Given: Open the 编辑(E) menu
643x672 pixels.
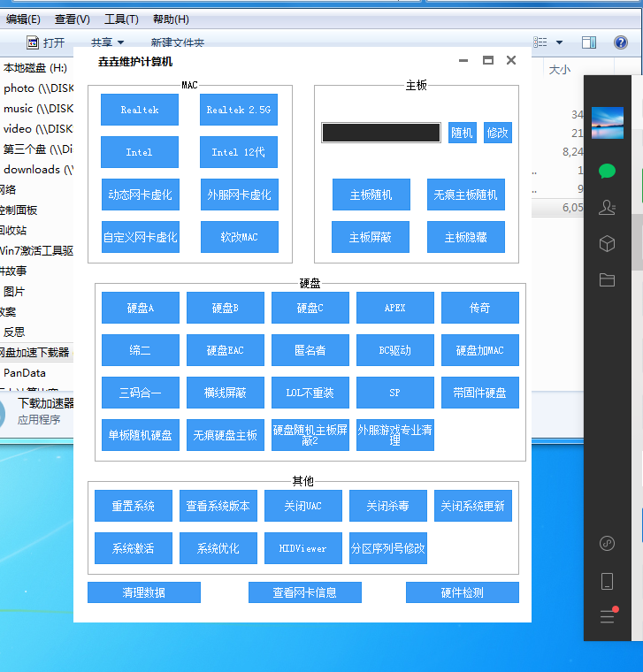Looking at the screenshot, I should click(23, 19).
